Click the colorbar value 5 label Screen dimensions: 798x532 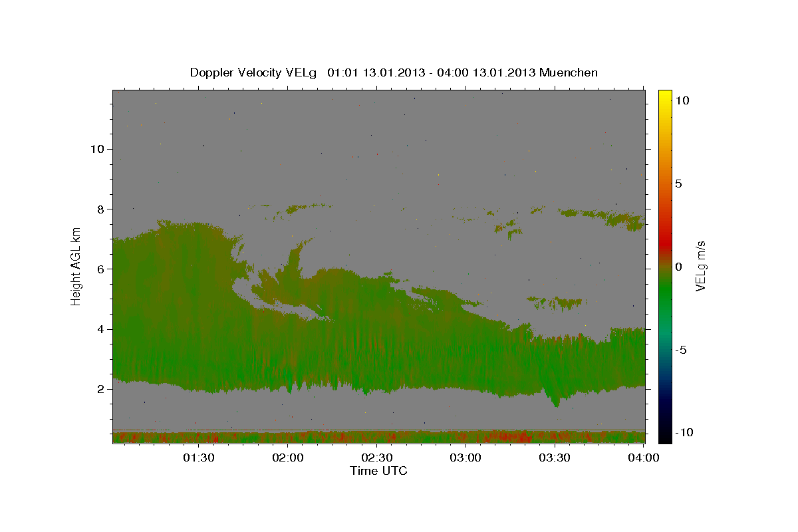tap(680, 184)
